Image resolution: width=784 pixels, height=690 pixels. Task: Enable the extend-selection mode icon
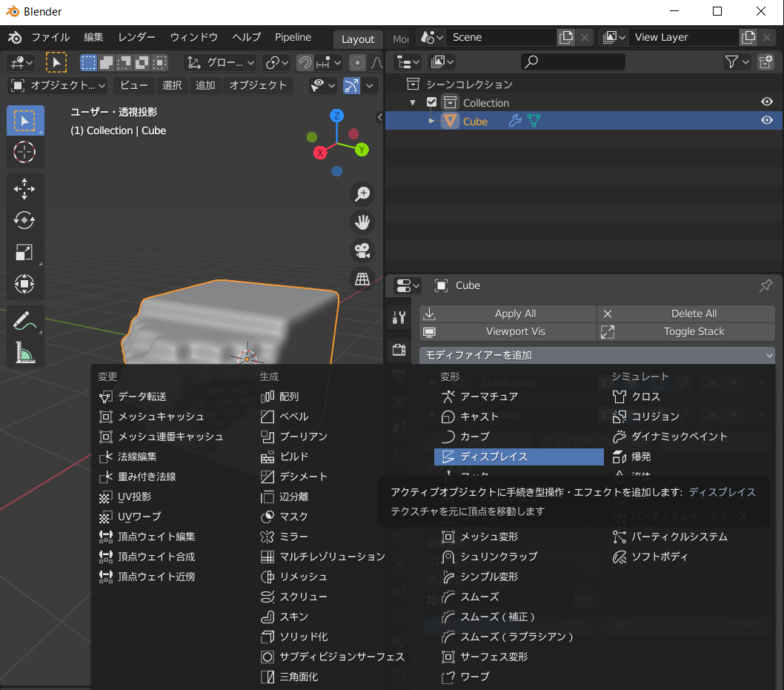pos(107,62)
